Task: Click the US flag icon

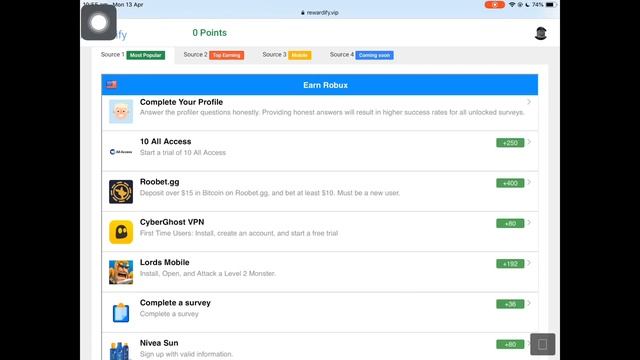Action: [x=111, y=84]
